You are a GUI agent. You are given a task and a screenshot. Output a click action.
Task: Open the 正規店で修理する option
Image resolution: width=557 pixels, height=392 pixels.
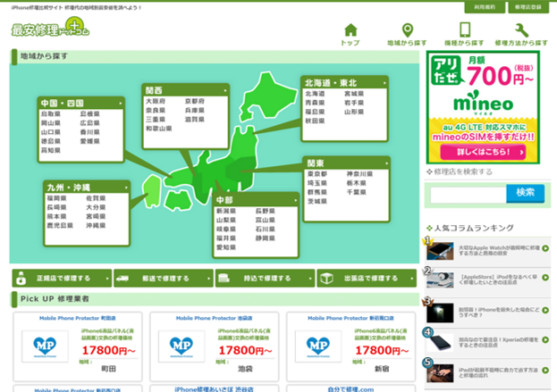62,278
